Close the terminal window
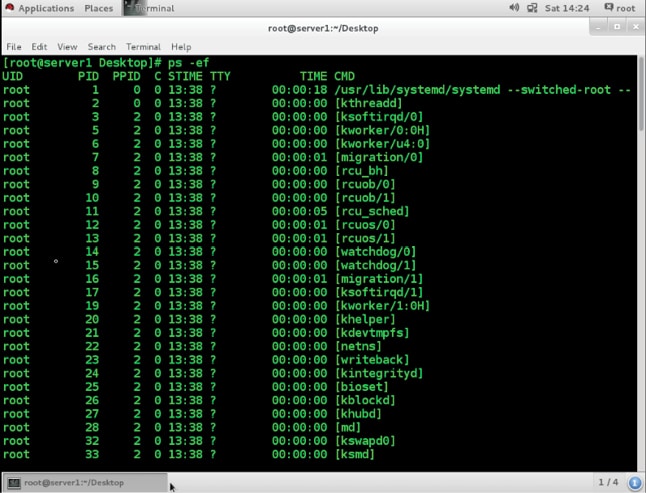The width and height of the screenshot is (646, 493). point(635,27)
